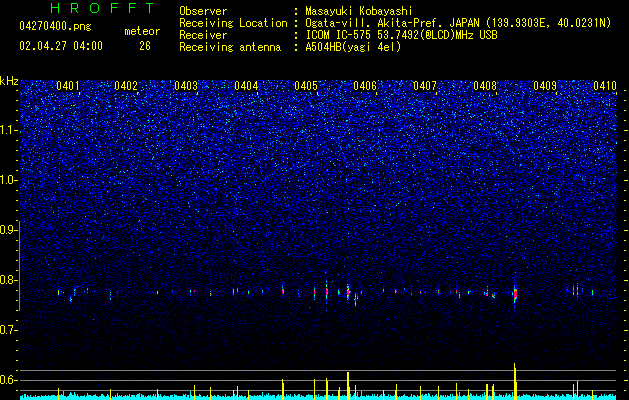Click the strongest meteor echo after 0408
Viewport: 629px width, 400px height.
(515, 296)
